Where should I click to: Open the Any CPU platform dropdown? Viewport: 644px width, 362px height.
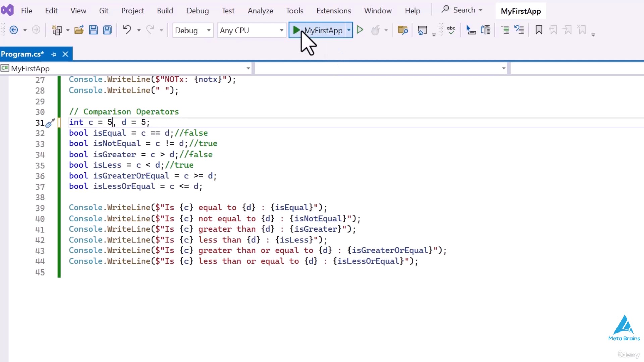[252, 30]
